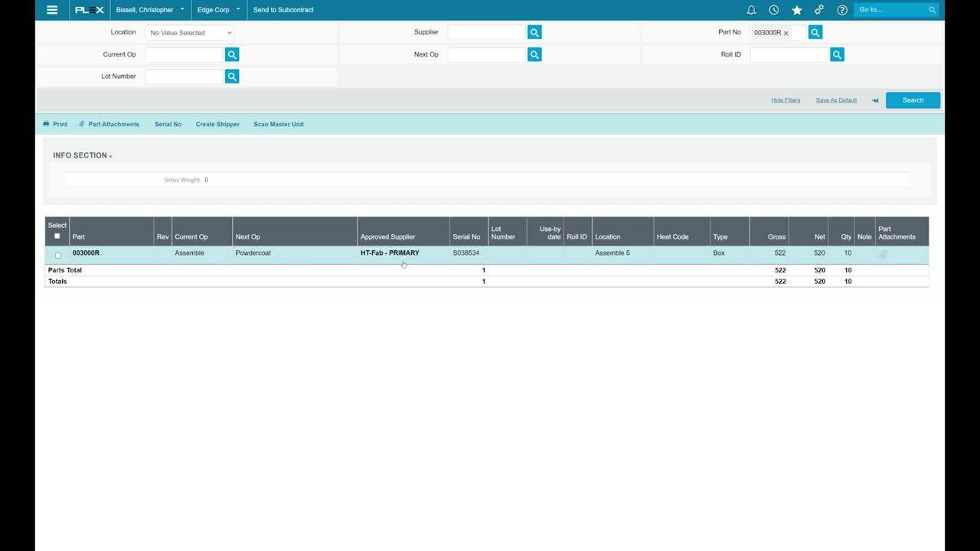Click Part Attachments in the action bar
The image size is (980, 551).
[x=109, y=124]
